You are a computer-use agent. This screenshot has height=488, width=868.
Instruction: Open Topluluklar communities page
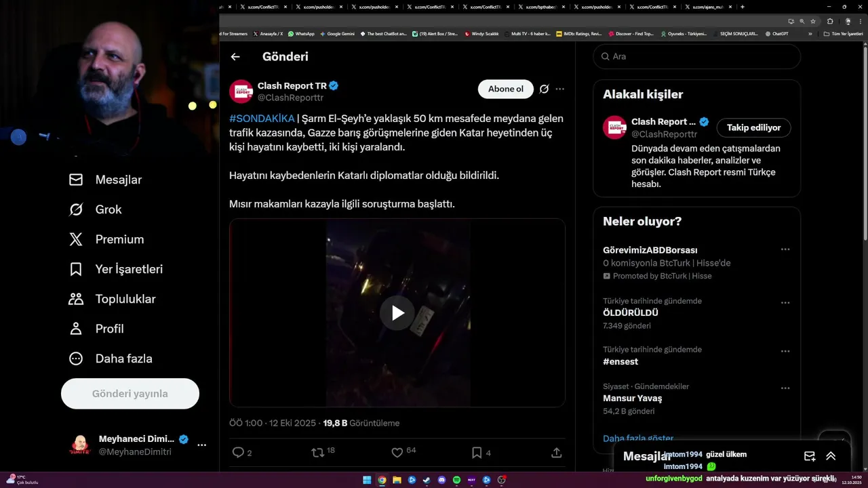point(112,299)
